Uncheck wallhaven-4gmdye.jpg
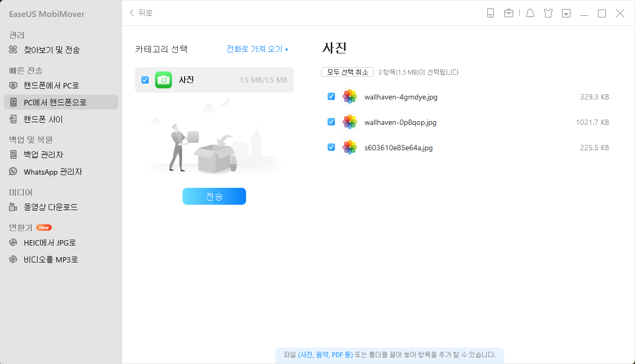This screenshot has height=364, width=635. pyautogui.click(x=331, y=96)
